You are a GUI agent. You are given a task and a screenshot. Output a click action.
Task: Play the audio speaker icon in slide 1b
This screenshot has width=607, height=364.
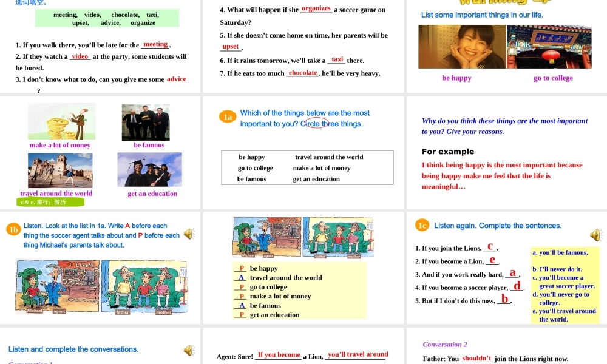(189, 234)
